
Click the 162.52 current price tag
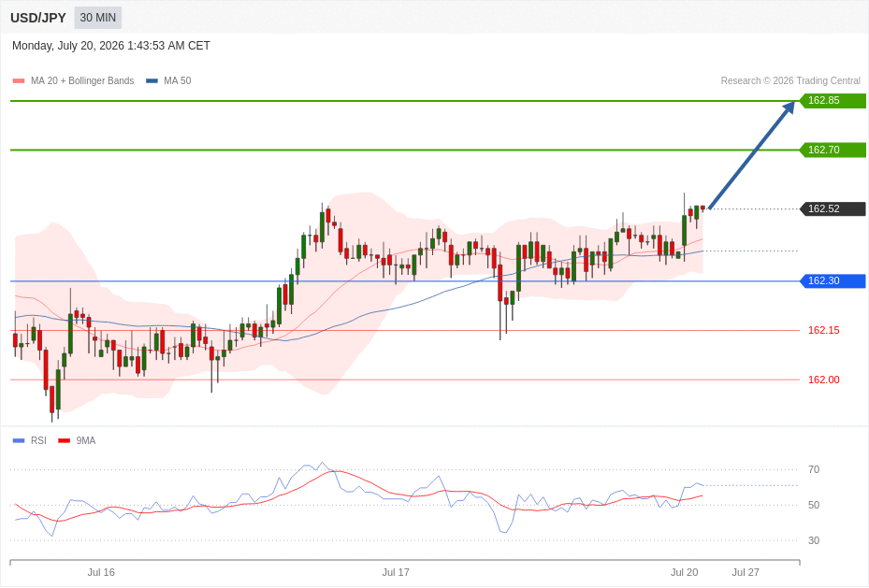tap(833, 208)
